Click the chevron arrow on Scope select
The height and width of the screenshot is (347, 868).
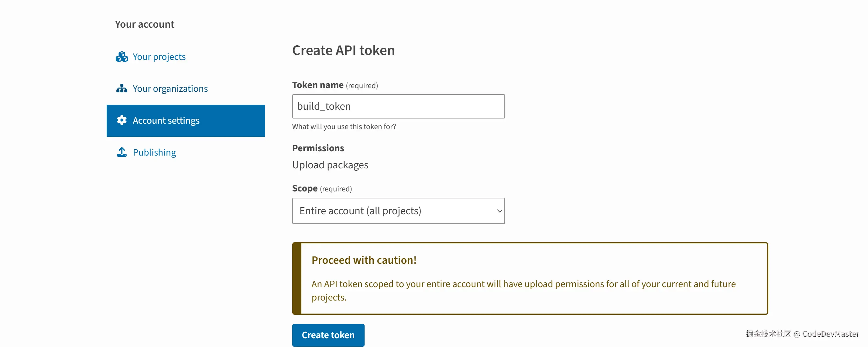(x=499, y=211)
